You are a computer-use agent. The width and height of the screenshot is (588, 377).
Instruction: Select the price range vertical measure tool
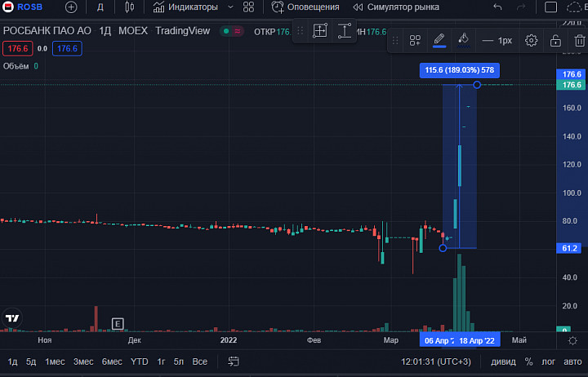345,31
